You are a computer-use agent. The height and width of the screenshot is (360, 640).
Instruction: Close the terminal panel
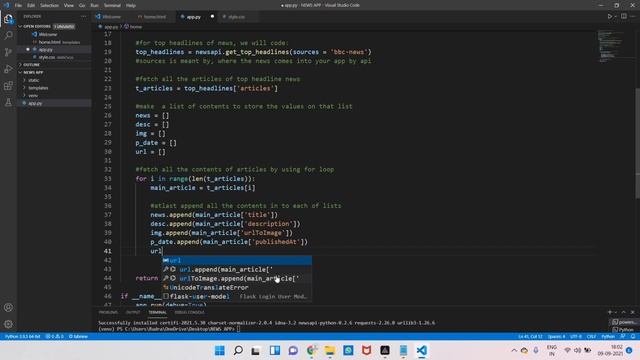click(x=633, y=312)
